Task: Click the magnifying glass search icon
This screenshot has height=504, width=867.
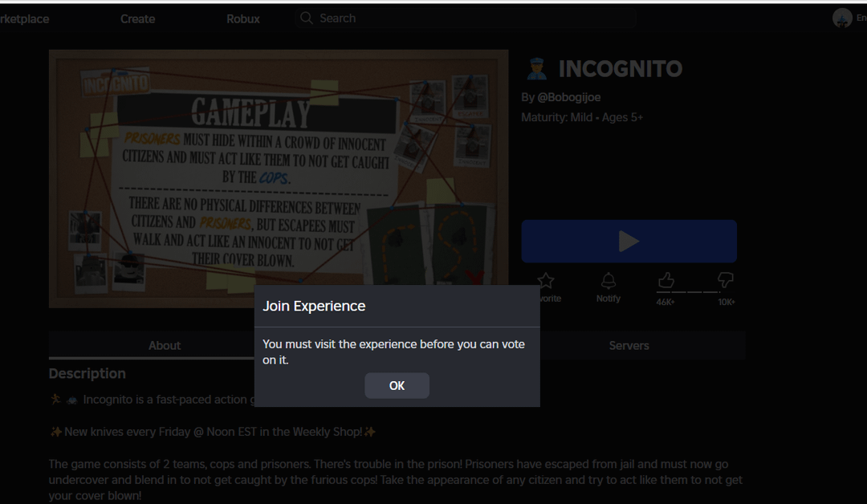Action: (x=306, y=18)
